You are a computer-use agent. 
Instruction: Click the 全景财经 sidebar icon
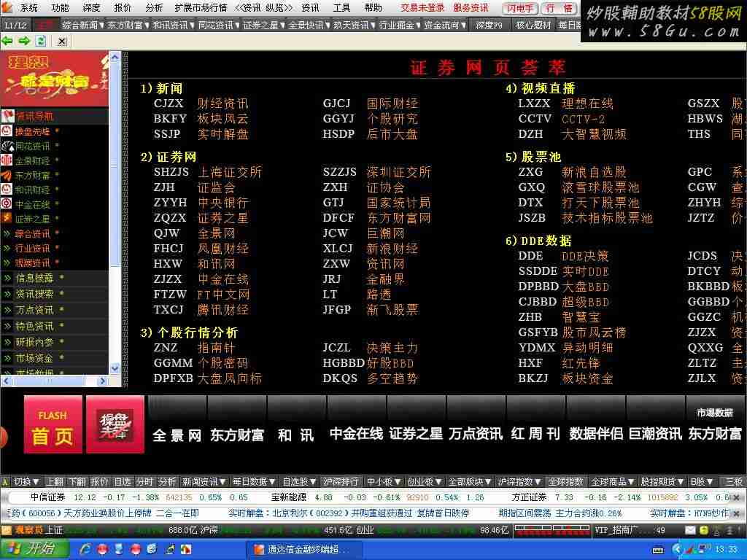[x=7, y=160]
